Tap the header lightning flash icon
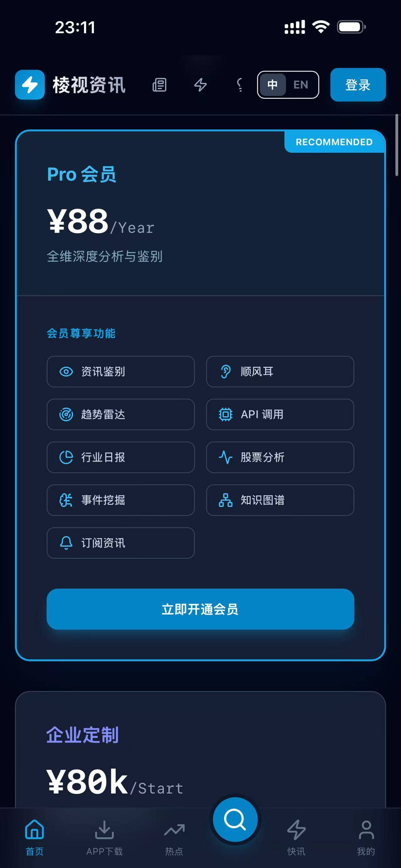The height and width of the screenshot is (868, 401). [200, 84]
